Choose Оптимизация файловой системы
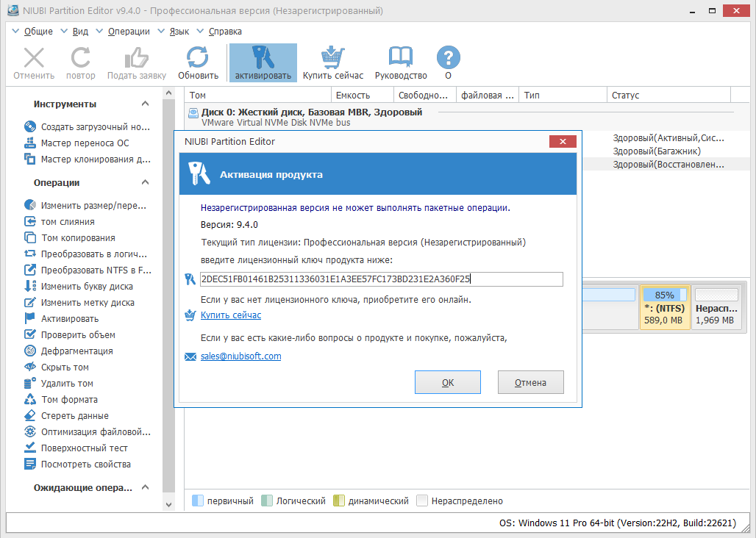756x538 pixels. pos(88,431)
